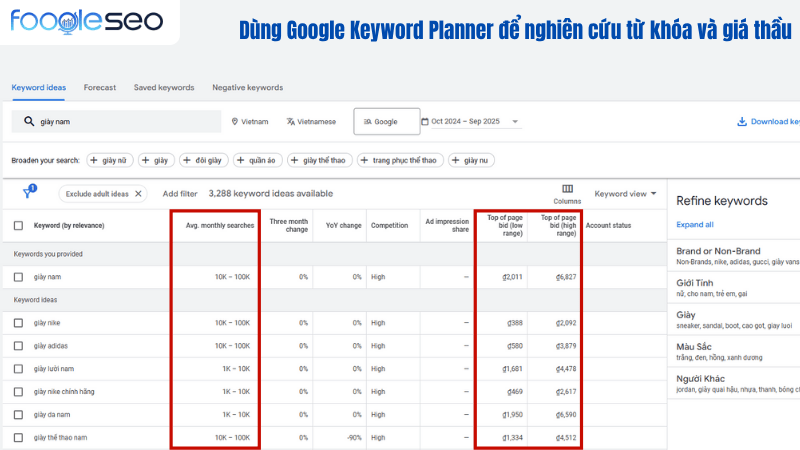Sort by the Avg. monthly searches column
The image size is (800, 450).
[219, 226]
